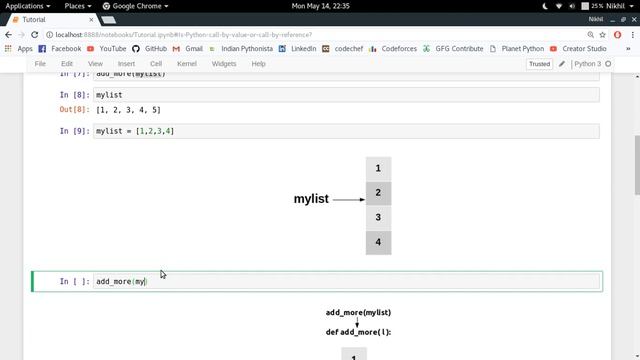Click the Out[8] result [1, 2, 3, 4, 5]

[129, 110]
